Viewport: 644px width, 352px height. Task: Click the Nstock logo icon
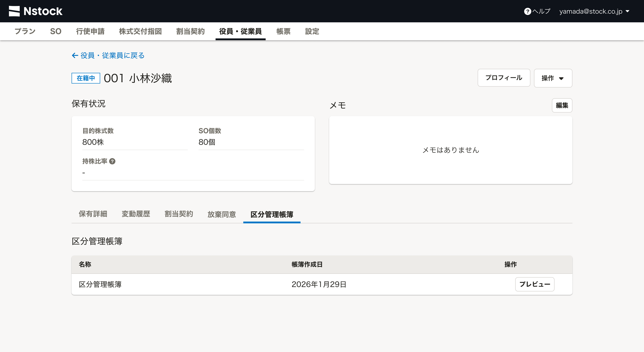tap(14, 11)
